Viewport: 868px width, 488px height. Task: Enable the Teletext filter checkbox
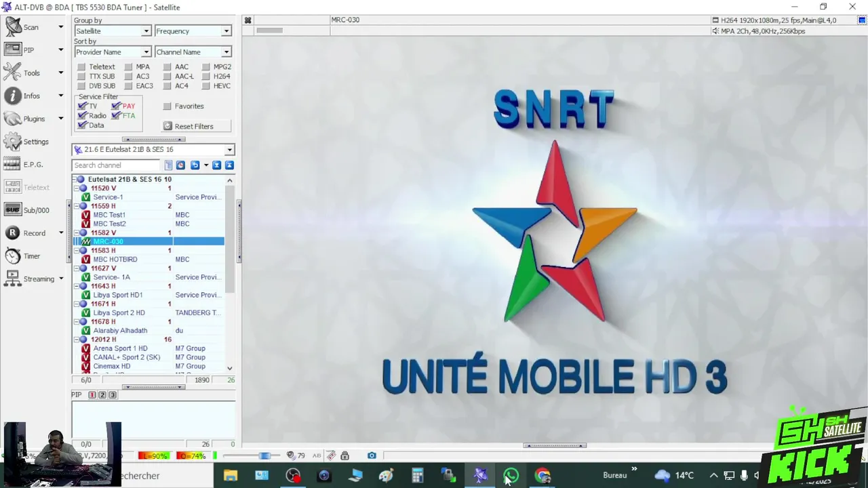(x=81, y=67)
